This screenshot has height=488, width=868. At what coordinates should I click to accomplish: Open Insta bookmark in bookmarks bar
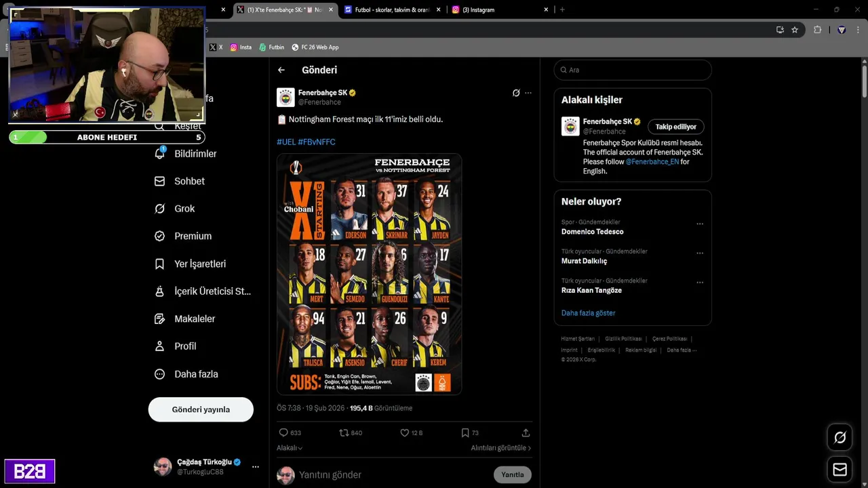click(x=241, y=47)
